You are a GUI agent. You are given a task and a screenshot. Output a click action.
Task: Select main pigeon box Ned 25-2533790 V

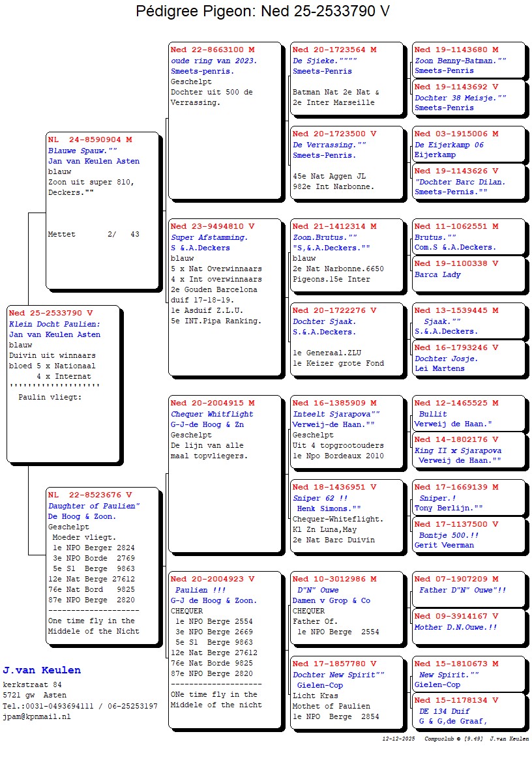[63, 383]
